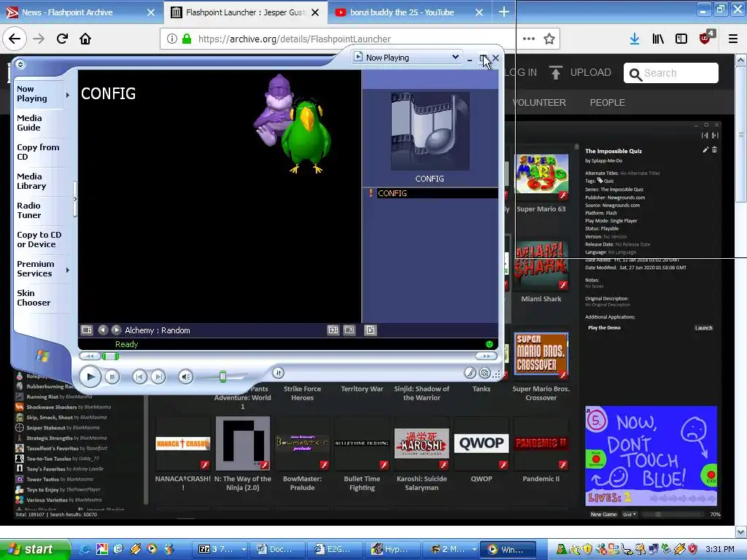Select previous visualization arrow
Image resolution: width=747 pixels, height=560 pixels.
coord(103,330)
